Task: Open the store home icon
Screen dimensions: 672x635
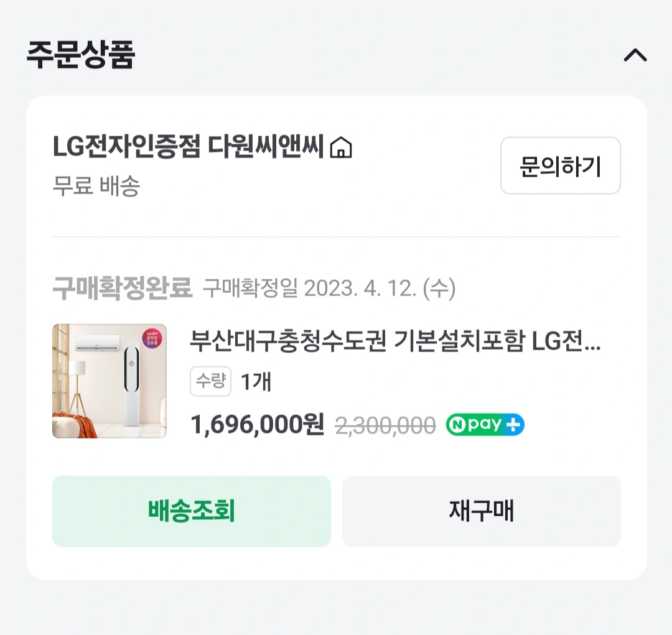Action: [x=341, y=148]
